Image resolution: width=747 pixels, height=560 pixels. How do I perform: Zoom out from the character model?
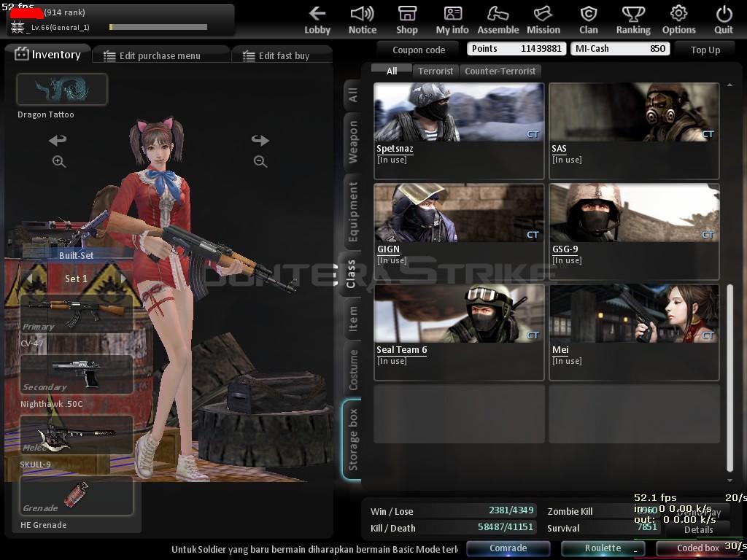(x=260, y=161)
